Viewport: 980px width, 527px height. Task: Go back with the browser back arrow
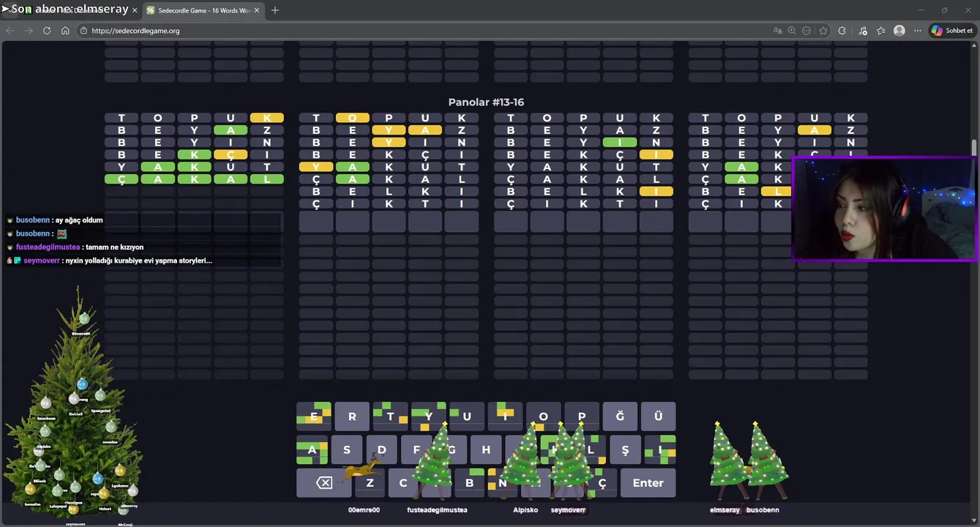click(x=10, y=31)
